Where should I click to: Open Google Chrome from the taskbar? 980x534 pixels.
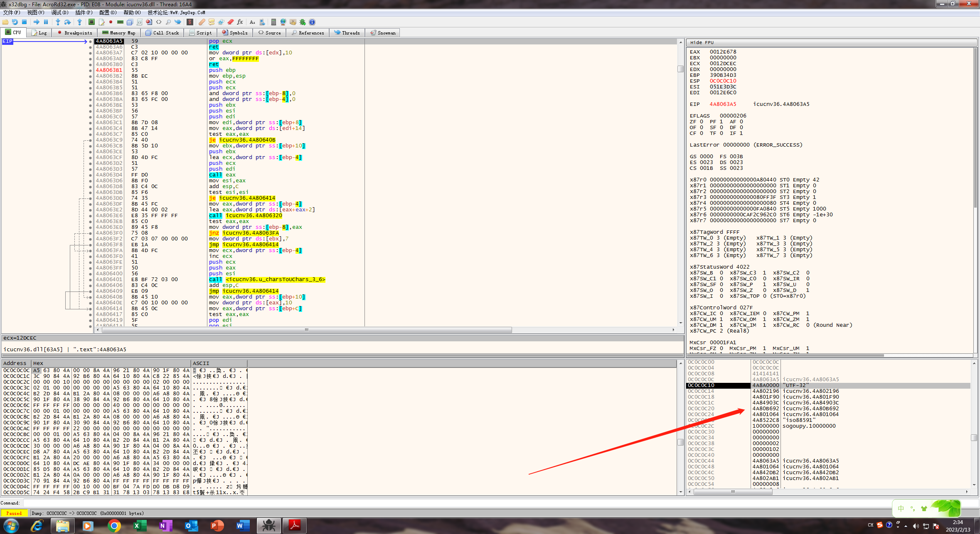coord(114,526)
